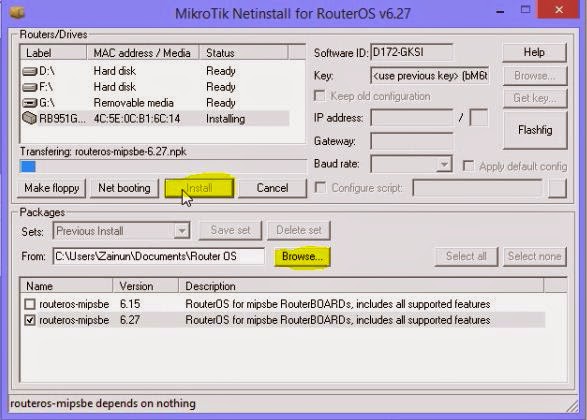Click Transfering routeros-mipsbe-6.27.npk label
The image size is (587, 420).
(103, 152)
